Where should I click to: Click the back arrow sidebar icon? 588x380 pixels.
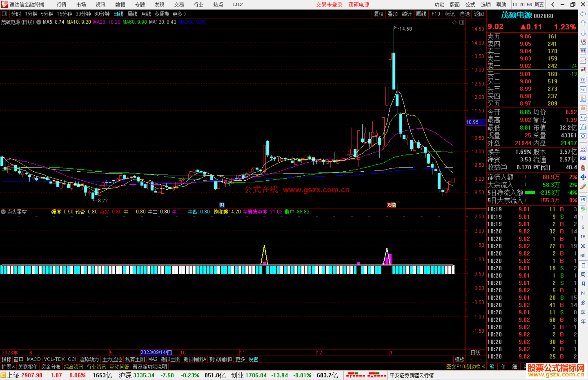[583, 14]
